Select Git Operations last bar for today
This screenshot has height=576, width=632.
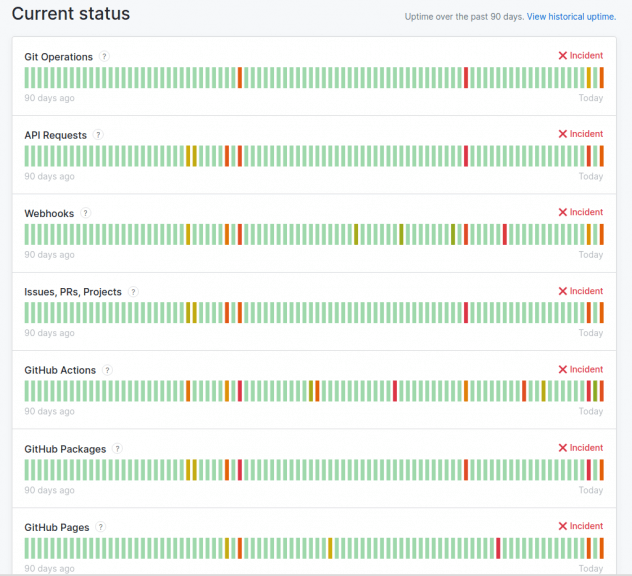(x=602, y=77)
